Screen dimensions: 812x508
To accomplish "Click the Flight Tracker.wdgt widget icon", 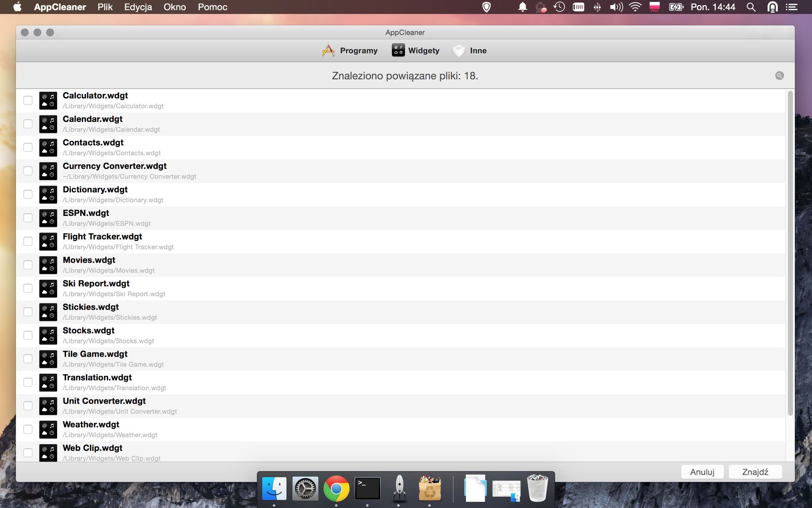I will (48, 241).
